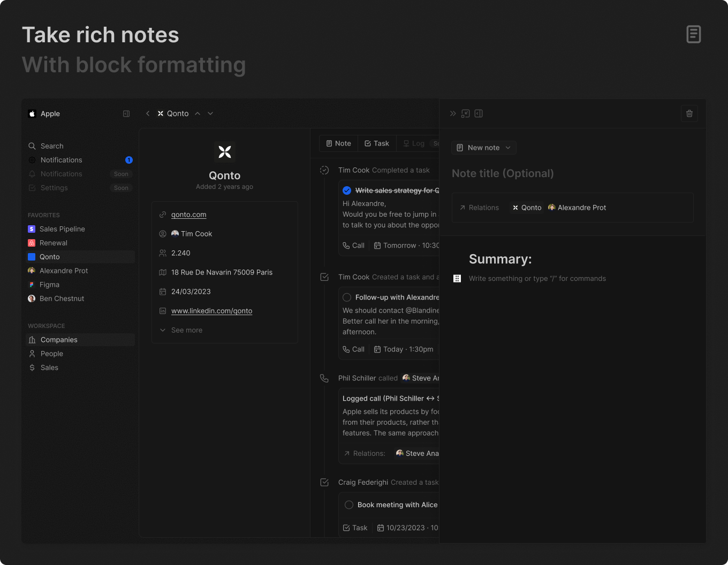The image size is (728, 565).
Task: Open the New note type dropdown
Action: [x=484, y=148]
